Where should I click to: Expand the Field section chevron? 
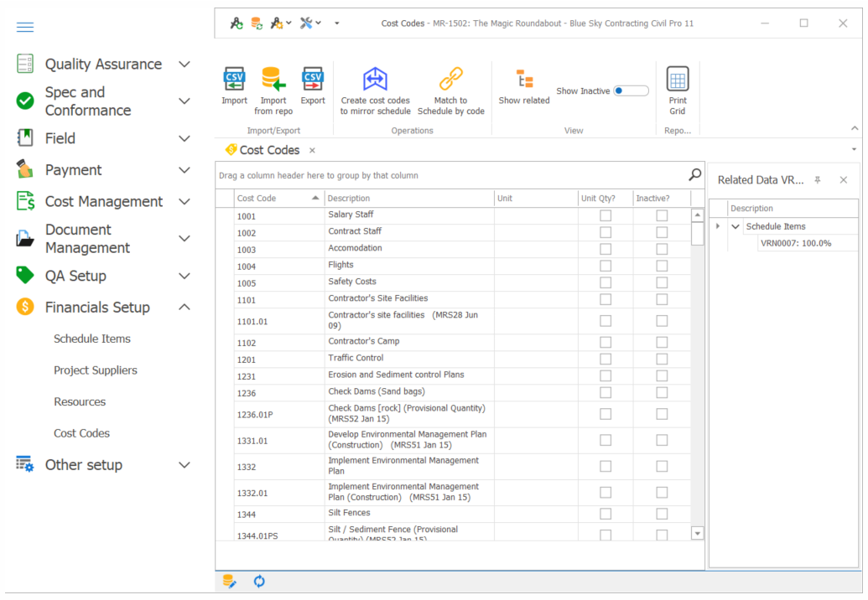pyautogui.click(x=185, y=138)
